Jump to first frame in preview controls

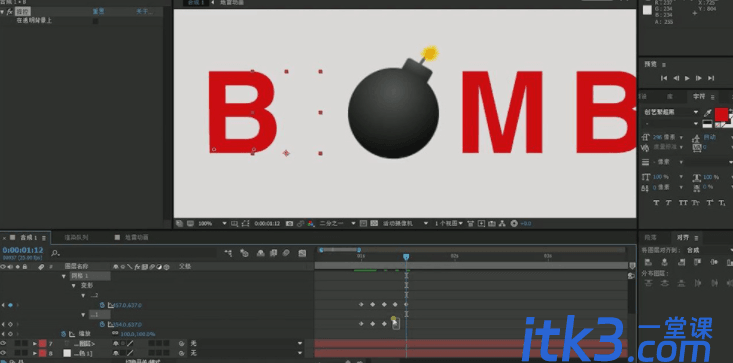click(x=664, y=78)
